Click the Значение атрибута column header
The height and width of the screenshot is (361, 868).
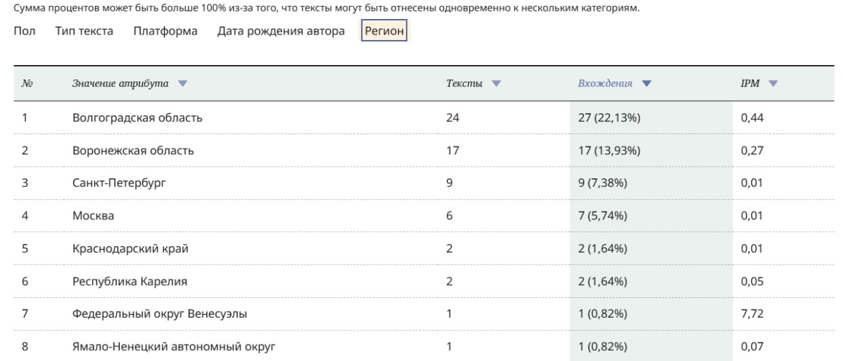(x=121, y=83)
